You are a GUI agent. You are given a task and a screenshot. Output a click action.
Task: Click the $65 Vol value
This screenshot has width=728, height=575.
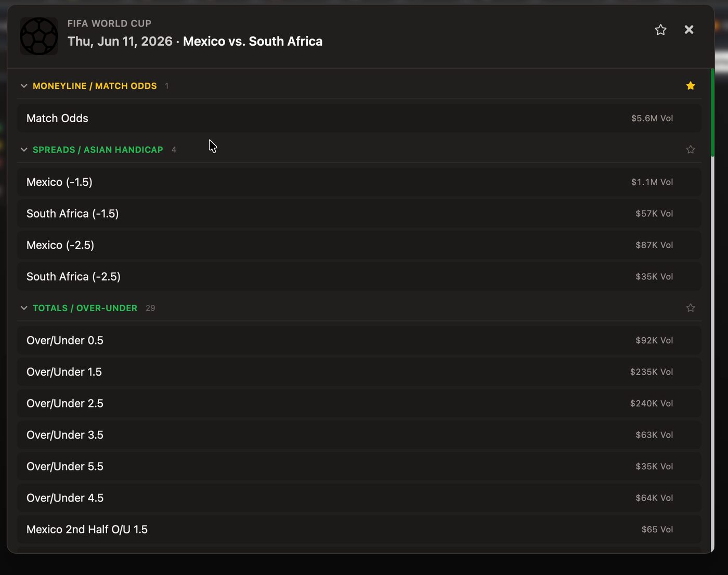pyautogui.click(x=657, y=530)
